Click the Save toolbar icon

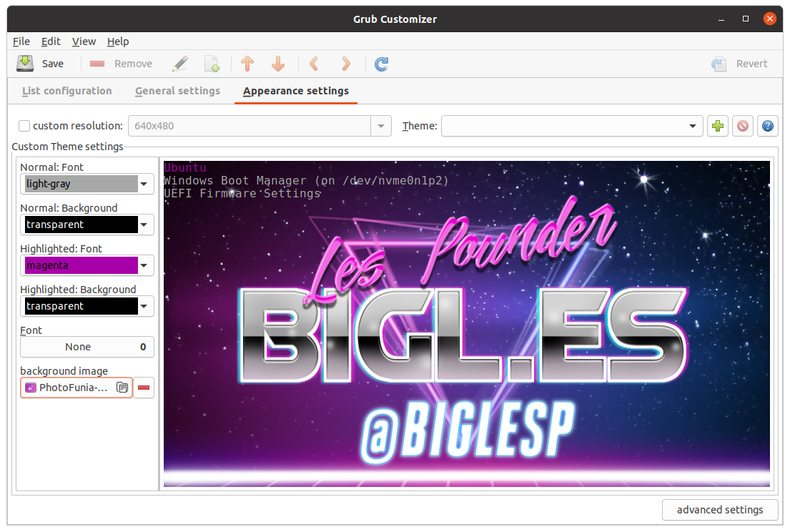point(25,64)
